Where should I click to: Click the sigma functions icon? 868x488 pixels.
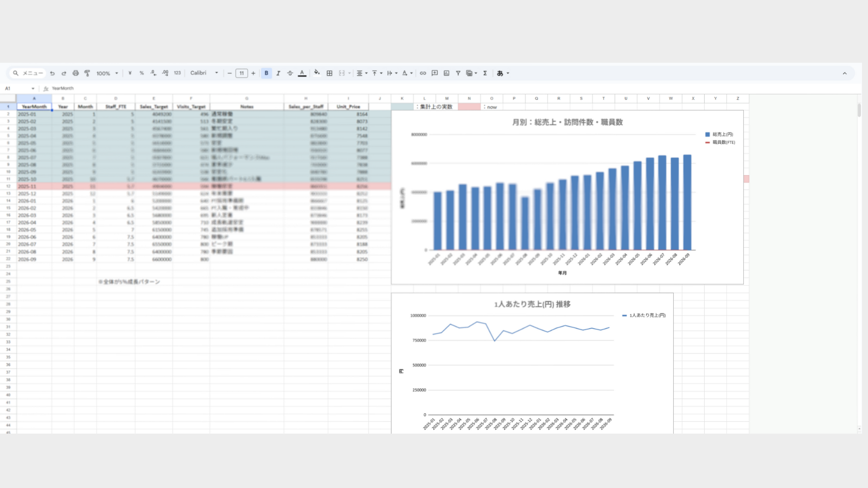pyautogui.click(x=485, y=73)
